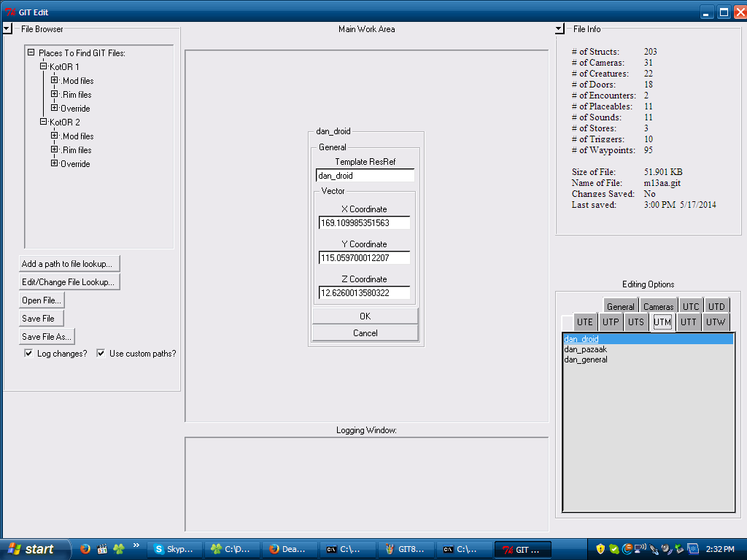The width and height of the screenshot is (747, 560).
Task: Click the Z Coordinate field
Action: [365, 292]
